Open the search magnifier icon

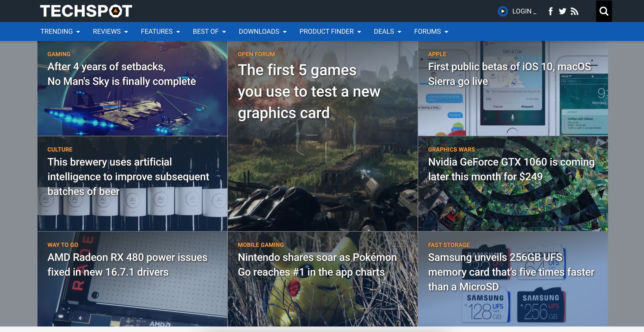[x=604, y=11]
